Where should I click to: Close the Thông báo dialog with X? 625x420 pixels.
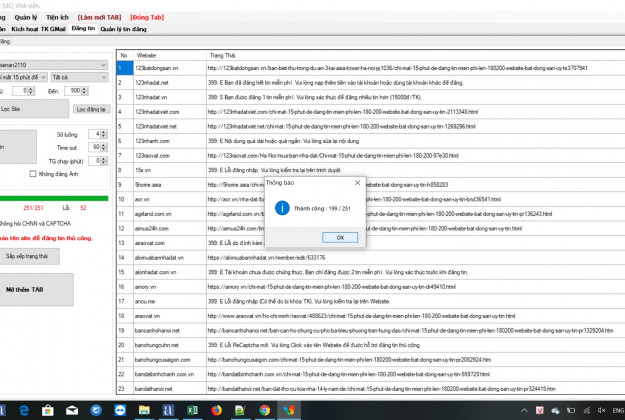click(358, 184)
